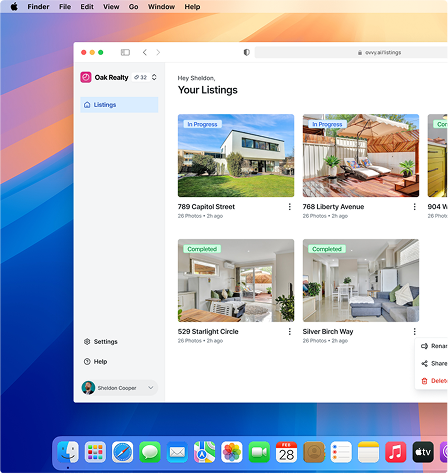The width and height of the screenshot is (448, 474).
Task: Open options menu for 789 Capitol Street
Action: click(x=289, y=207)
